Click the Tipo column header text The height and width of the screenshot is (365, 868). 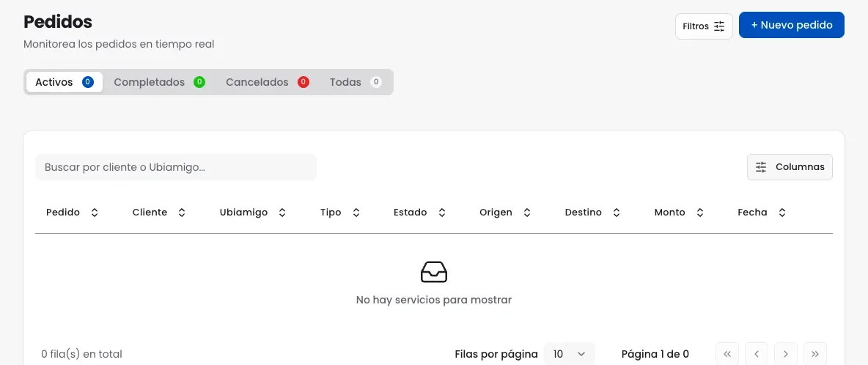331,213
